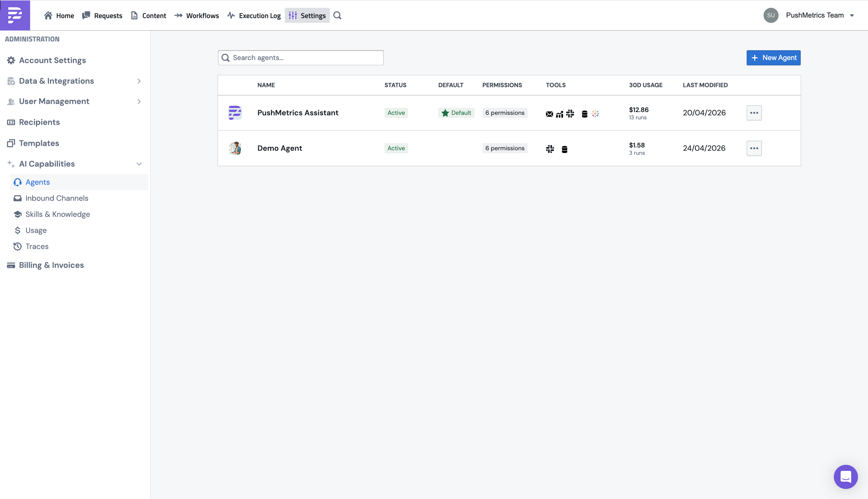
Task: Click the 6 permissions badge for PushMetrics Assistant
Action: [505, 113]
